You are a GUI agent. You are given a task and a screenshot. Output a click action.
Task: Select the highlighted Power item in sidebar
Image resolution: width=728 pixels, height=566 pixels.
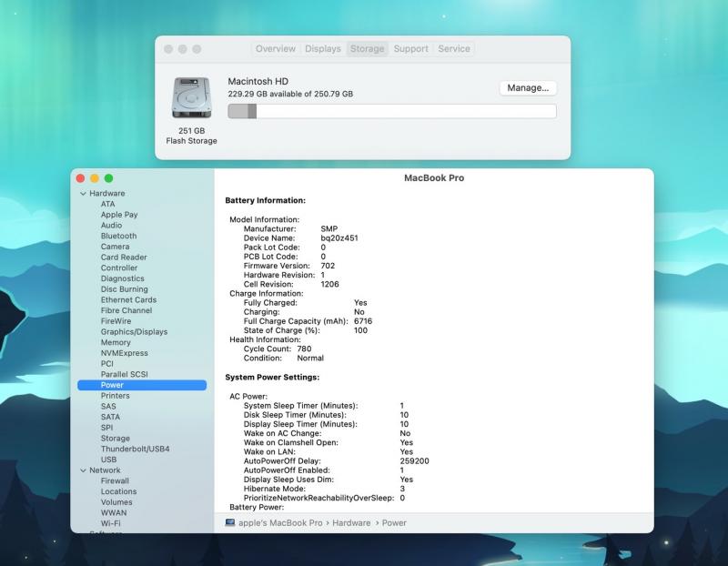(x=142, y=385)
